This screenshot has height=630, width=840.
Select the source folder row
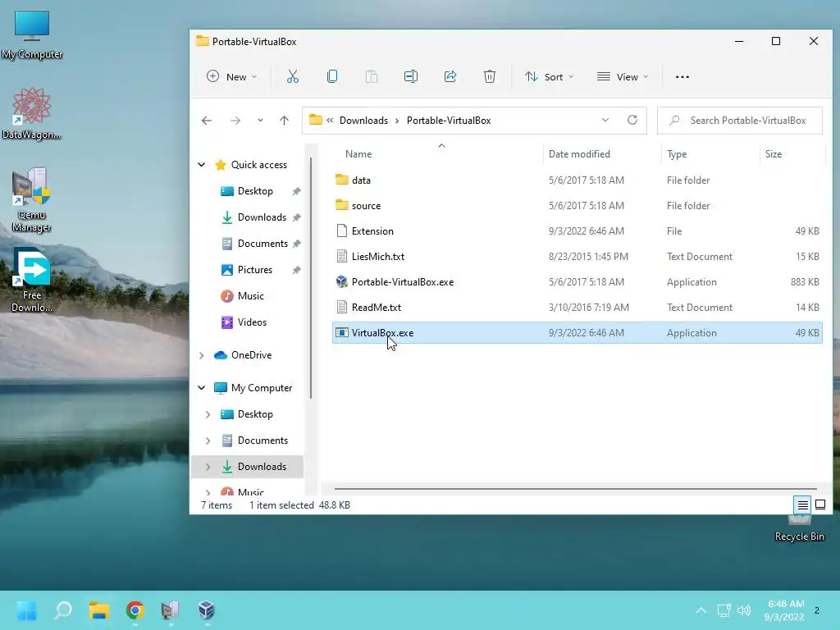pyautogui.click(x=577, y=206)
